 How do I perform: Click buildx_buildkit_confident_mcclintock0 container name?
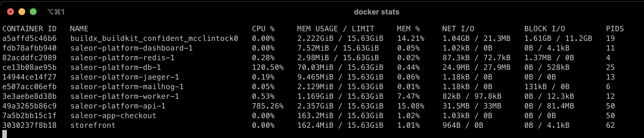[154, 38]
